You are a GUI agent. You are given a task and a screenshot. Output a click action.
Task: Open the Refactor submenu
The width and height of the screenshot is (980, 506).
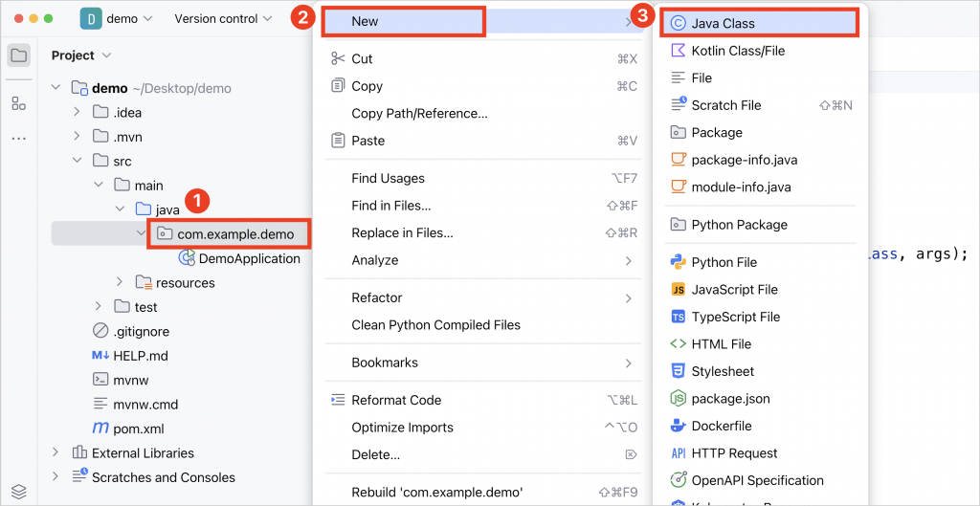pos(377,297)
